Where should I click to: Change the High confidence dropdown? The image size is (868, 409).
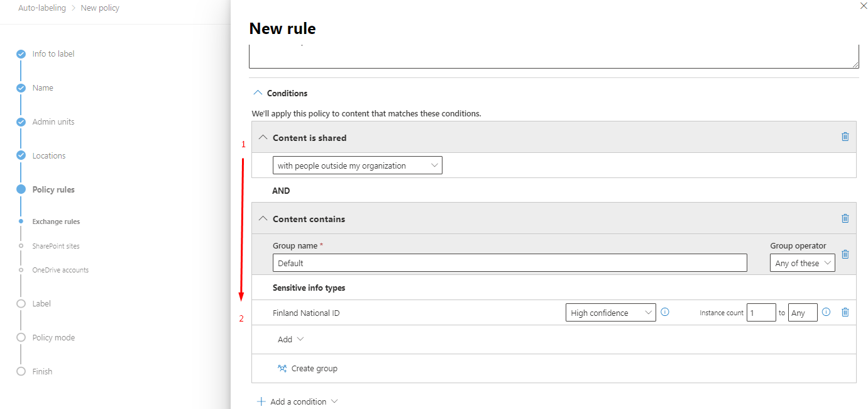tap(610, 313)
